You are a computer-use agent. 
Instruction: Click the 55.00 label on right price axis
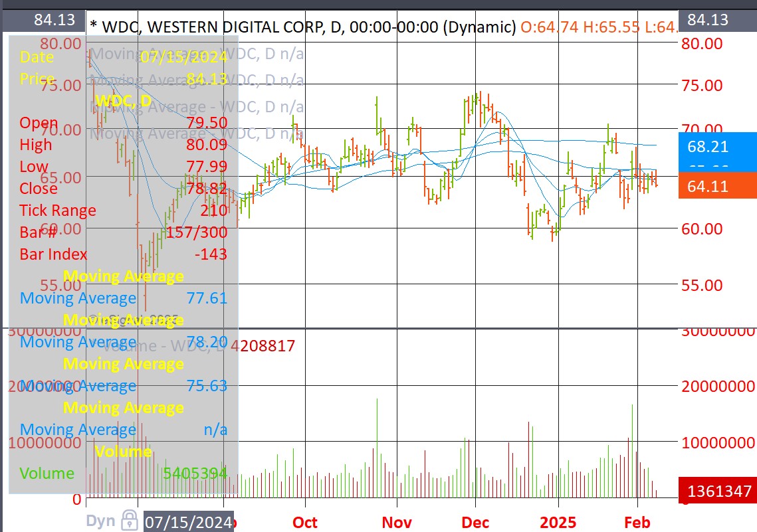pyautogui.click(x=702, y=285)
